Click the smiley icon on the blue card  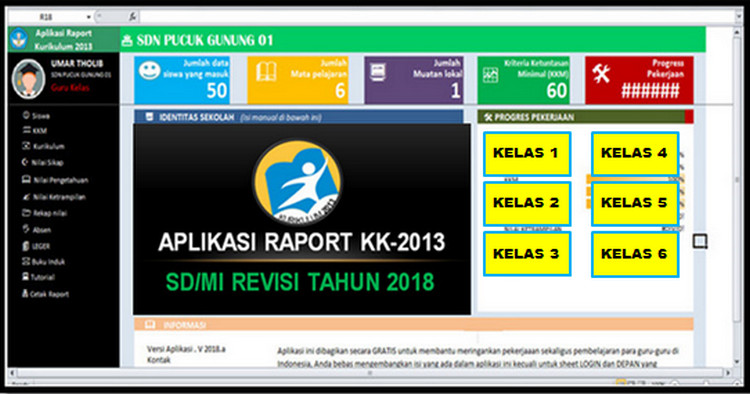click(149, 71)
